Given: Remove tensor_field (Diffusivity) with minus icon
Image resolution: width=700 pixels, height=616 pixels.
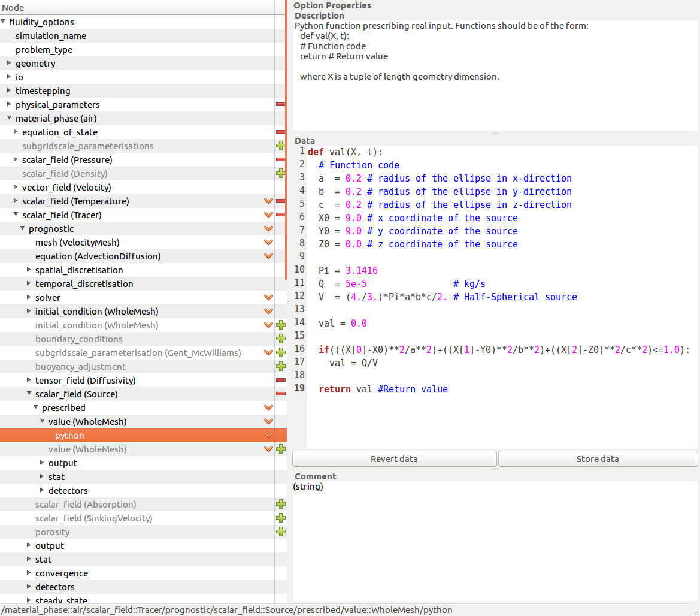Looking at the screenshot, I should [x=280, y=380].
